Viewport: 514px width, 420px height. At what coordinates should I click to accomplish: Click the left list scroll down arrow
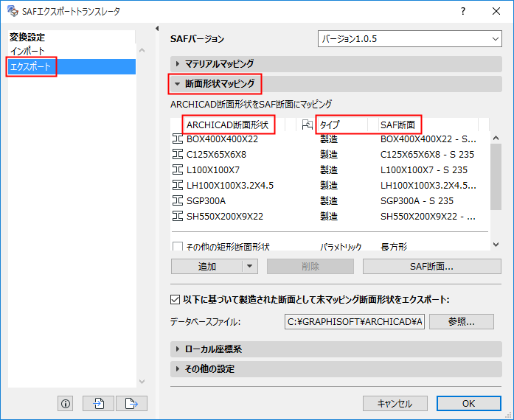click(142, 382)
